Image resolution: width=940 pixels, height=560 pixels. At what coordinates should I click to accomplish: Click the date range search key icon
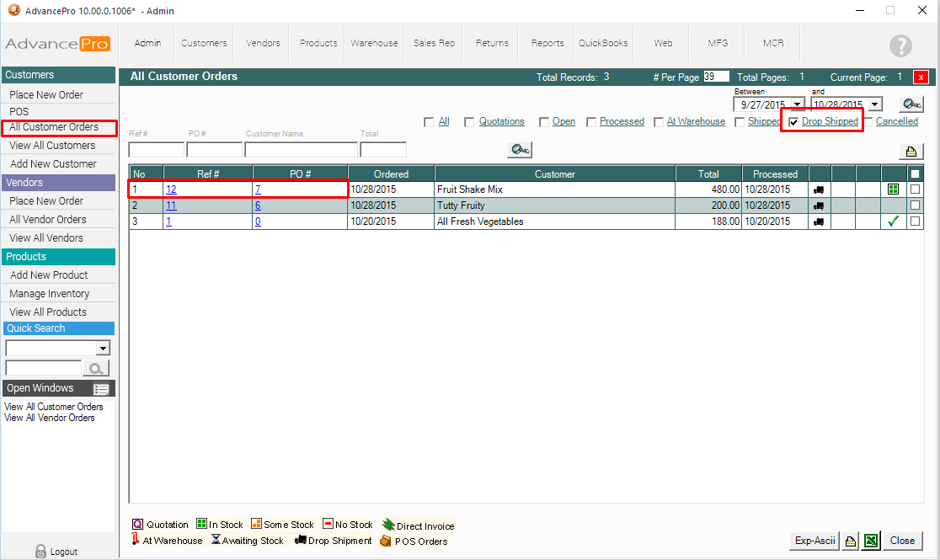coord(910,104)
